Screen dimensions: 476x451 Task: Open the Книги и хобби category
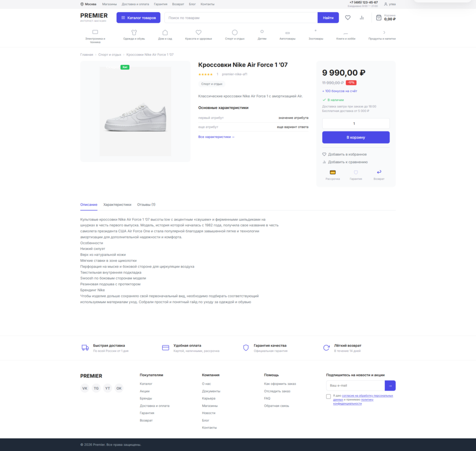(345, 35)
